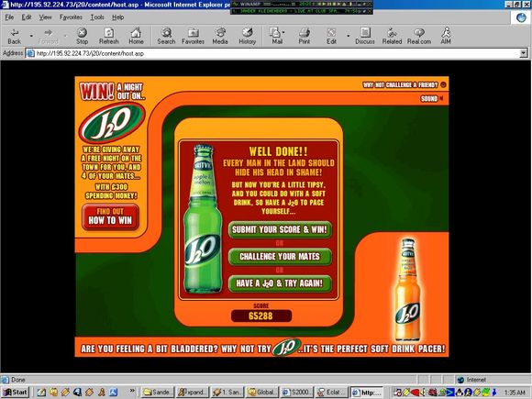Viewport: 532px width, 399px height.
Task: Open the Tools menu
Action: (97, 17)
